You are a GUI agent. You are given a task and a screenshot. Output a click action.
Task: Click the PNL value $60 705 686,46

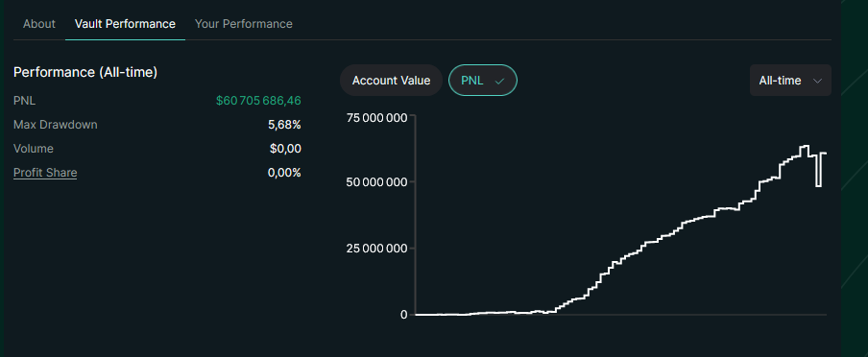[x=258, y=101]
